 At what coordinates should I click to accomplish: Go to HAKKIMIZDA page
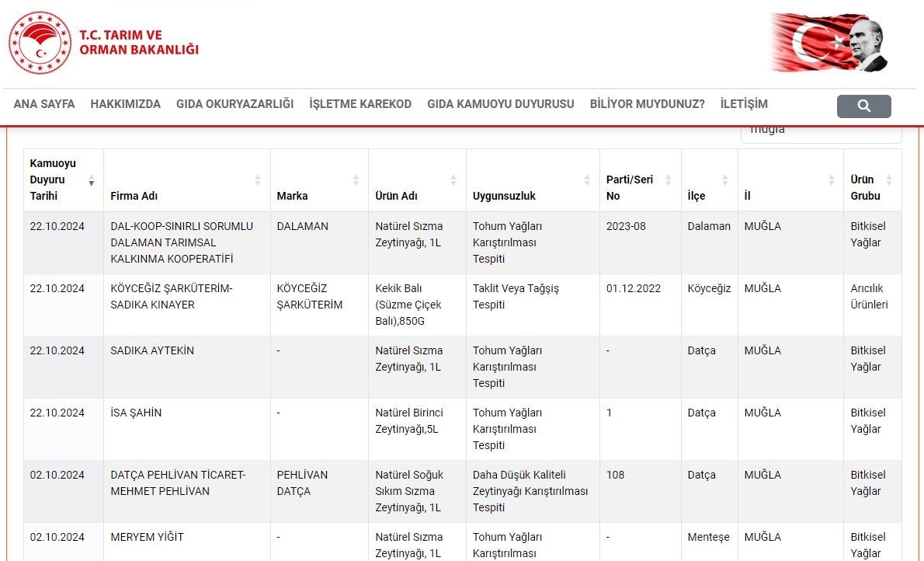click(x=125, y=104)
